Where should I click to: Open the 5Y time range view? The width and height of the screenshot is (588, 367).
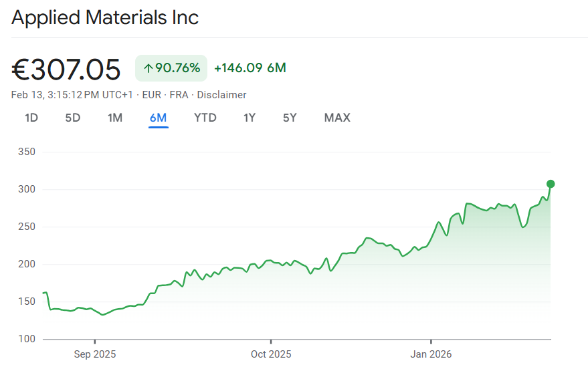click(x=290, y=118)
